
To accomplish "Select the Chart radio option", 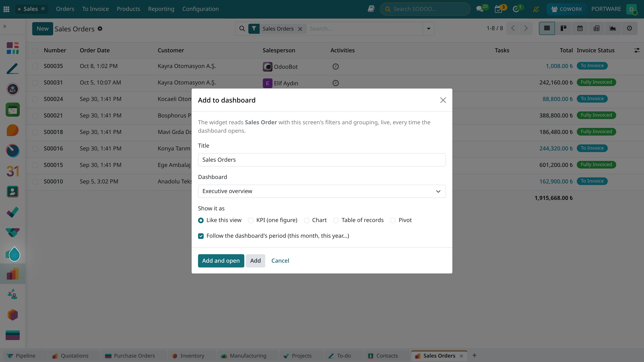I will [307, 220].
